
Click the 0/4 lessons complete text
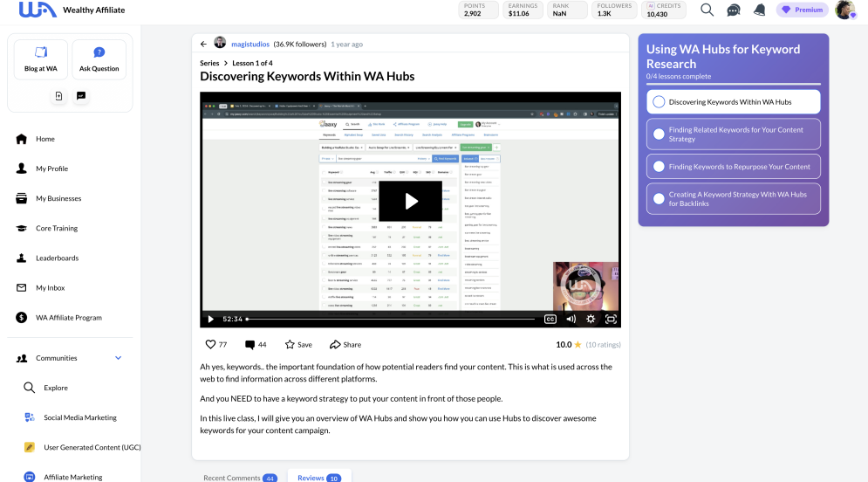pos(679,77)
